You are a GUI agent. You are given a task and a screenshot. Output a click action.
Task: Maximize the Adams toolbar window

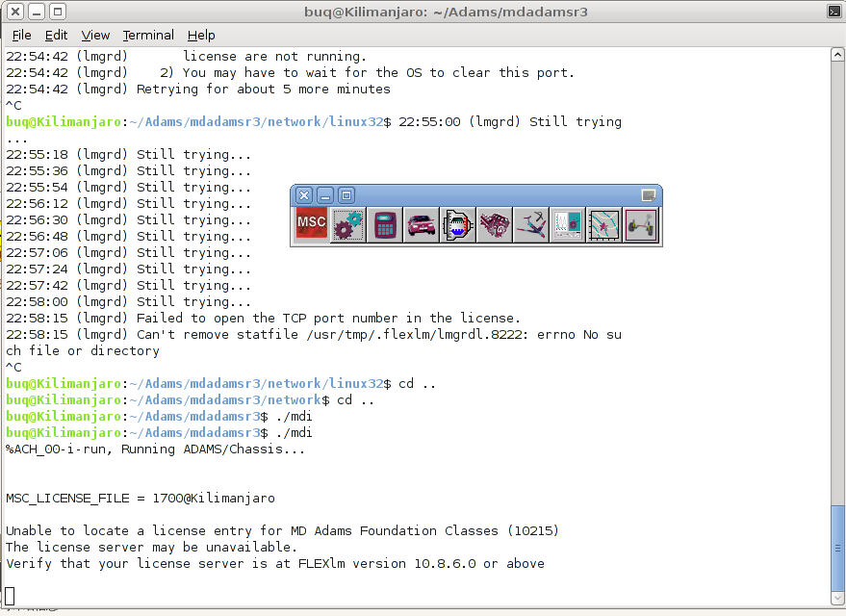[x=346, y=195]
